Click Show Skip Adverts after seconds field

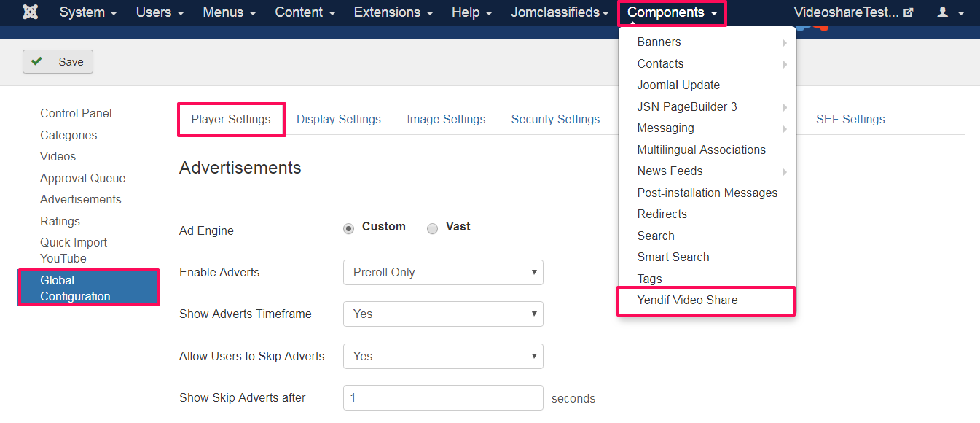pos(443,398)
